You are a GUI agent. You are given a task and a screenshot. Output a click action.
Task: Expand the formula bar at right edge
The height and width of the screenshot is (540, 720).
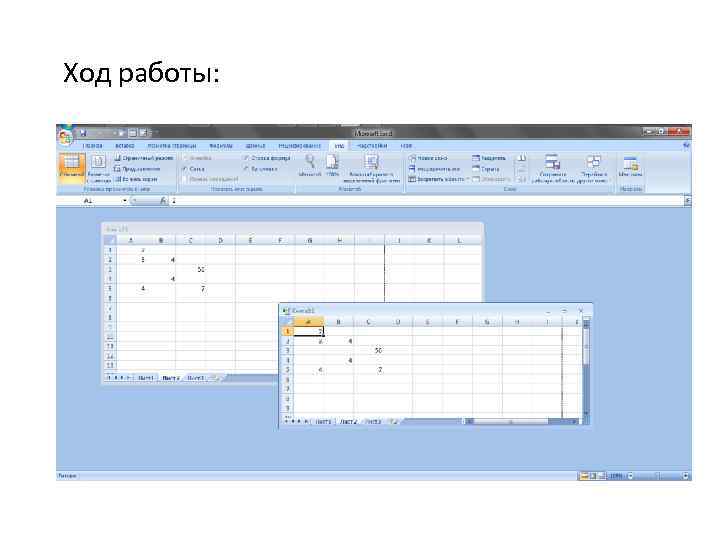click(687, 201)
